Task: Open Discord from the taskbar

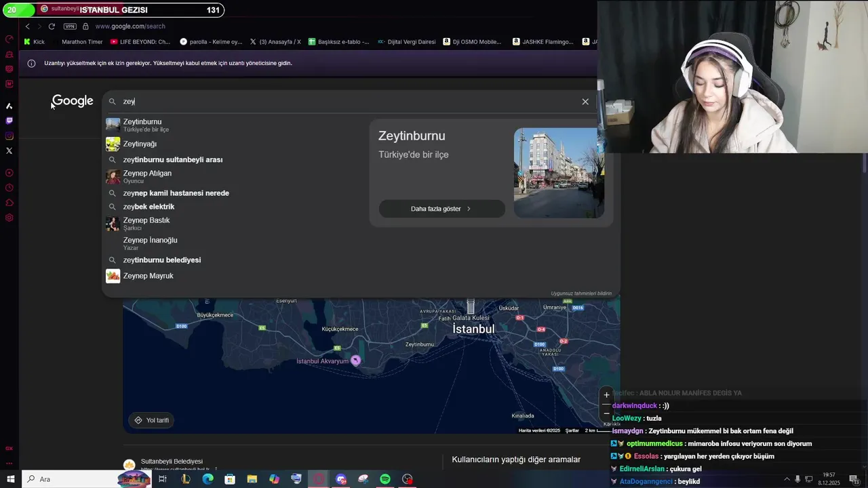Action: point(340,479)
